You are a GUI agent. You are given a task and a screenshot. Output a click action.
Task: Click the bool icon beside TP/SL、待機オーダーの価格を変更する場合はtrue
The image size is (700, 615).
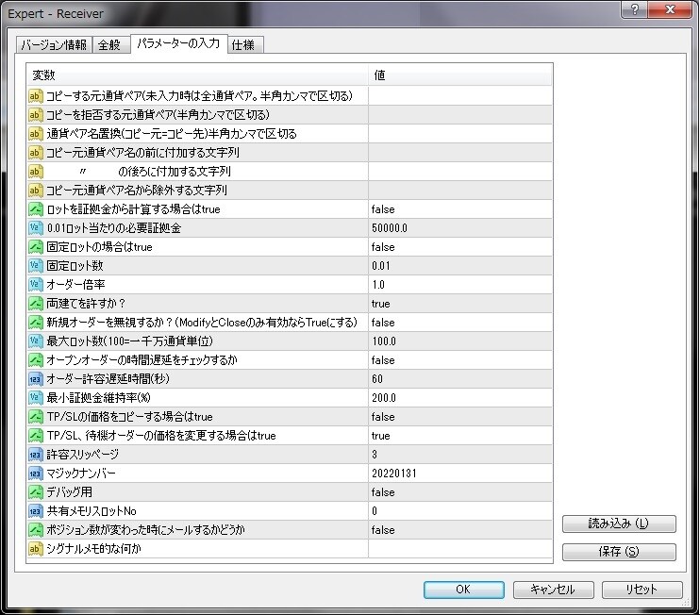pyautogui.click(x=35, y=436)
